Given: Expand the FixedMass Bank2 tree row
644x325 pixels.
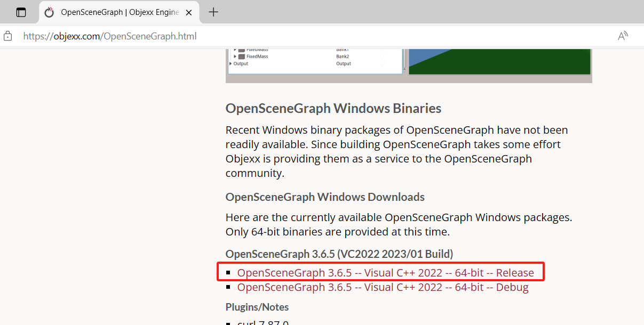Looking at the screenshot, I should (235, 56).
